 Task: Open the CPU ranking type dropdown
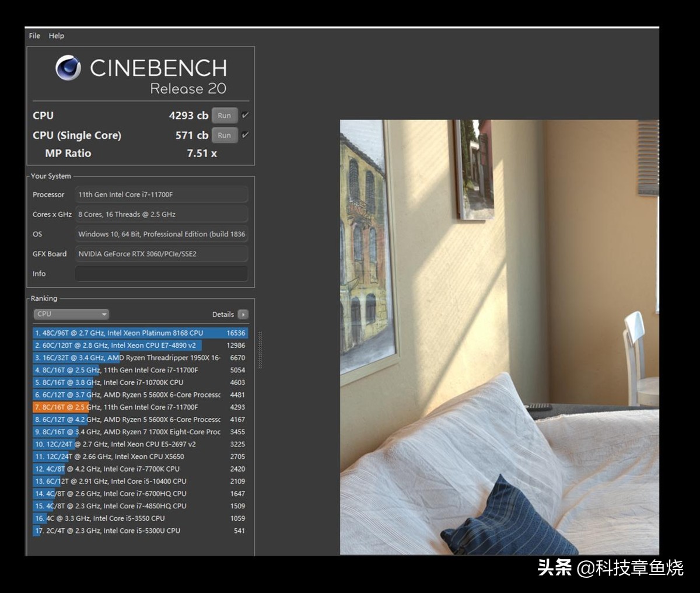pyautogui.click(x=71, y=314)
